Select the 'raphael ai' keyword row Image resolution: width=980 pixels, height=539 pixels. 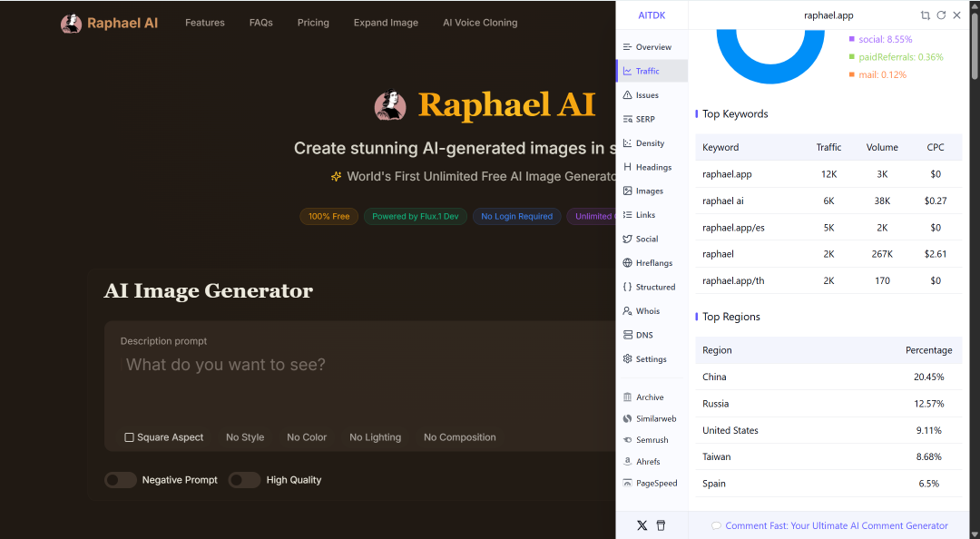coord(828,201)
